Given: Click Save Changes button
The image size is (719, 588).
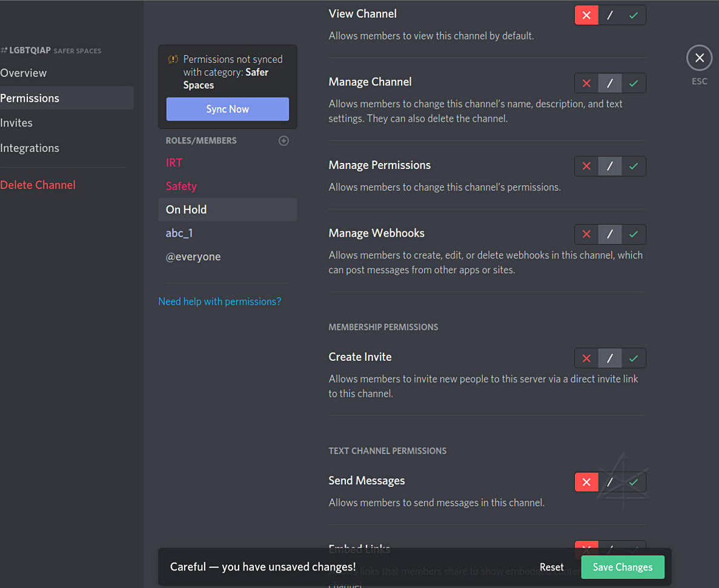Looking at the screenshot, I should coord(622,567).
